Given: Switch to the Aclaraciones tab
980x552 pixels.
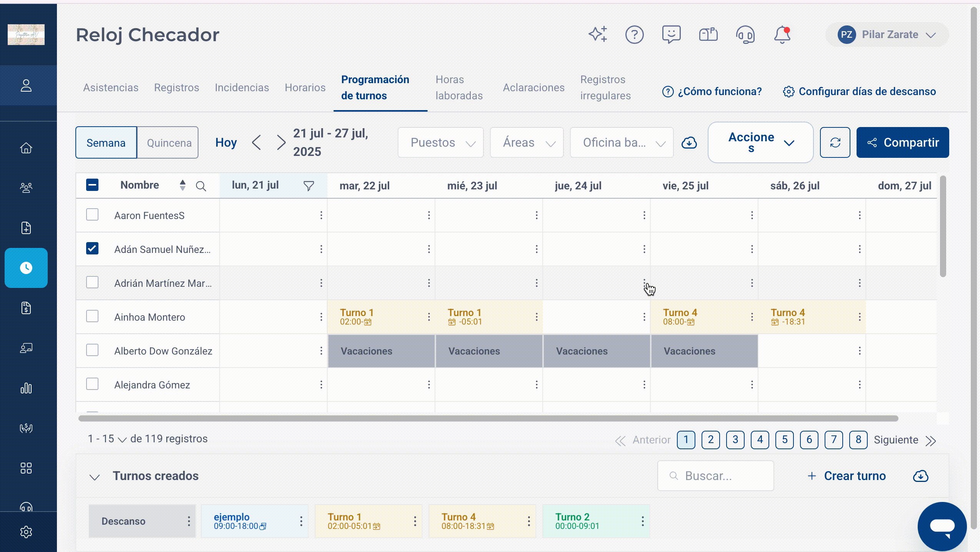Looking at the screenshot, I should click(533, 87).
